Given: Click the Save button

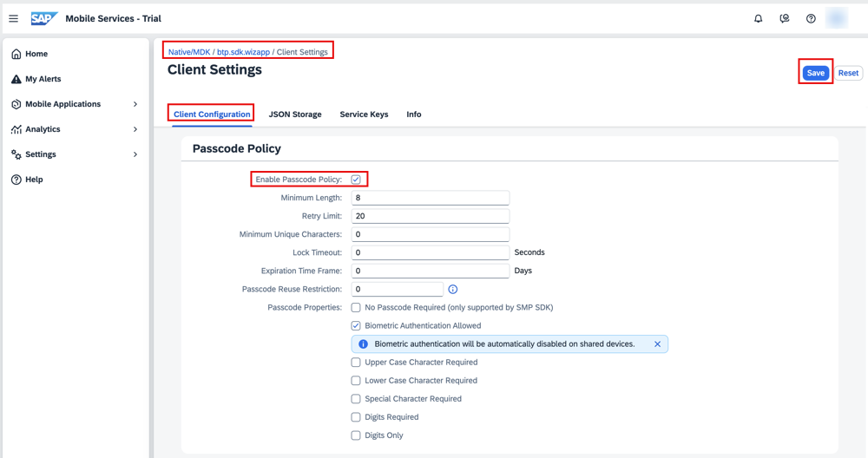Looking at the screenshot, I should point(815,73).
